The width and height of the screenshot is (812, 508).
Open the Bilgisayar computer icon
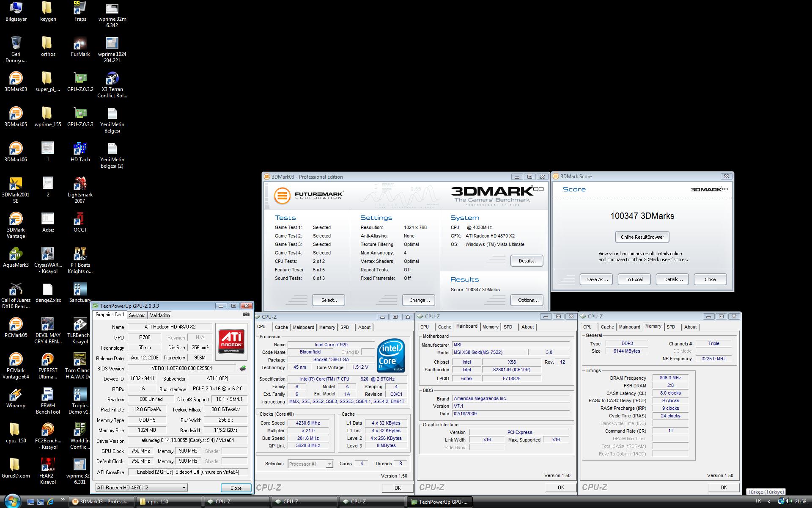[x=16, y=11]
